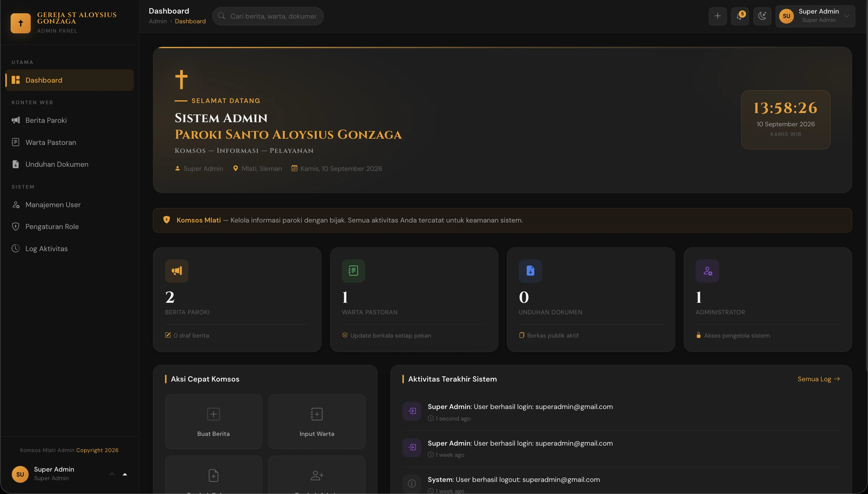Viewport: 868px width, 494px height.
Task: Click the shield icon in Komsos Mlati notice
Action: point(167,220)
